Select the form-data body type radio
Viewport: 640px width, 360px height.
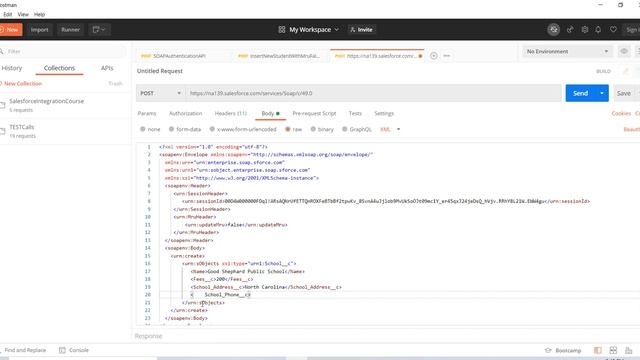tap(171, 129)
